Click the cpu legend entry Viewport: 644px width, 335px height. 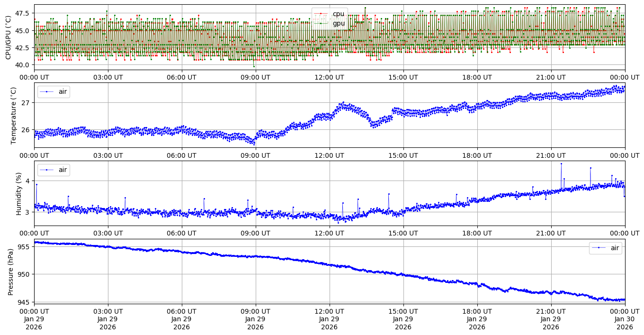[338, 14]
